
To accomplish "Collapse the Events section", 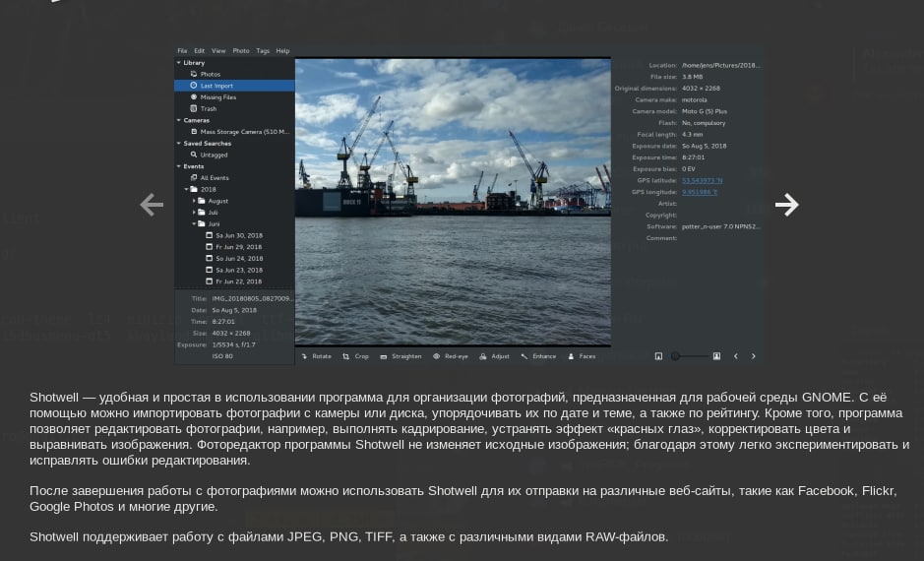I will pos(178,166).
